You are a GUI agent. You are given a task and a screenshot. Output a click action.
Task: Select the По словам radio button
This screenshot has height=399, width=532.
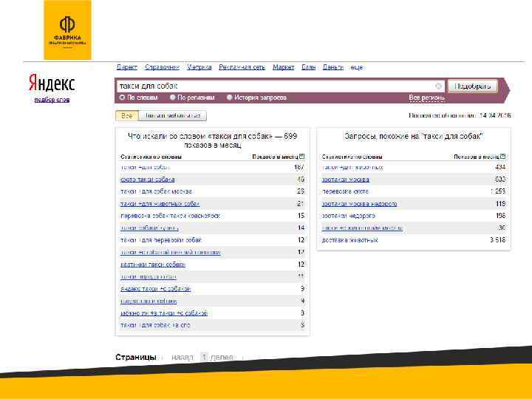(x=122, y=98)
